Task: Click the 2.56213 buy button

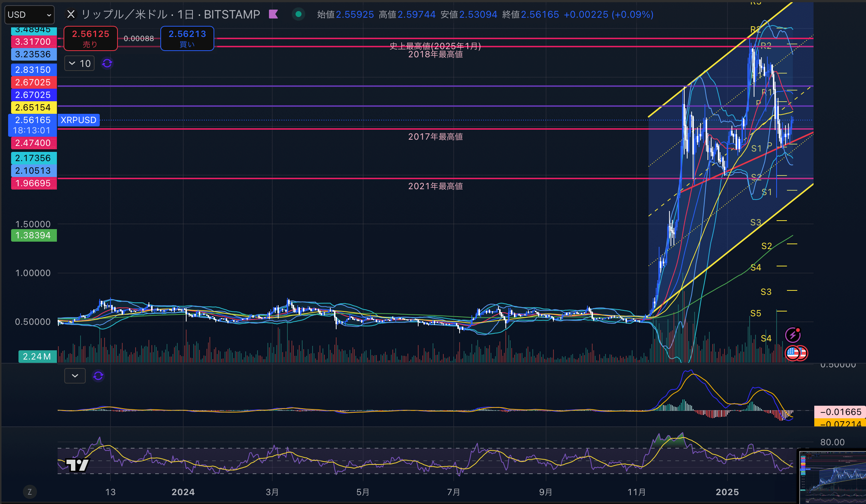Action: pyautogui.click(x=187, y=38)
